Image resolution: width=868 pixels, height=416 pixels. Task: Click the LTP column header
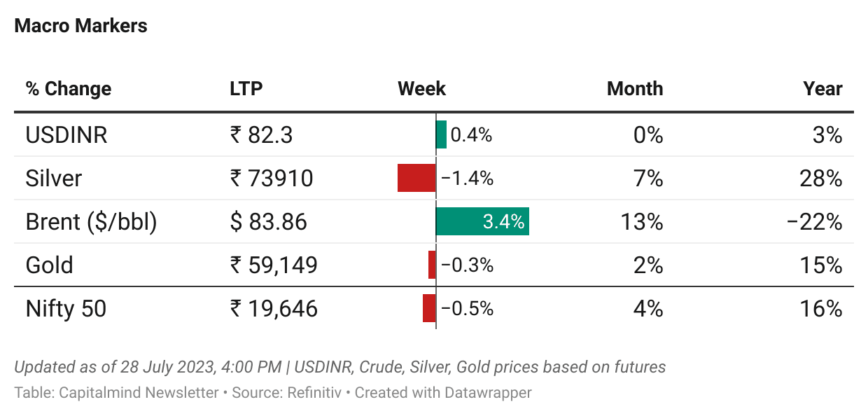(x=246, y=89)
